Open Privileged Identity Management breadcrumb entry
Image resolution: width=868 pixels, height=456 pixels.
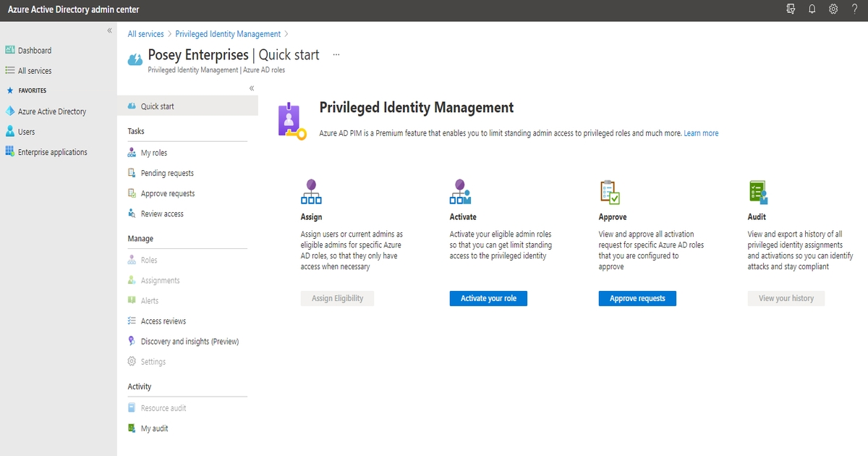228,33
